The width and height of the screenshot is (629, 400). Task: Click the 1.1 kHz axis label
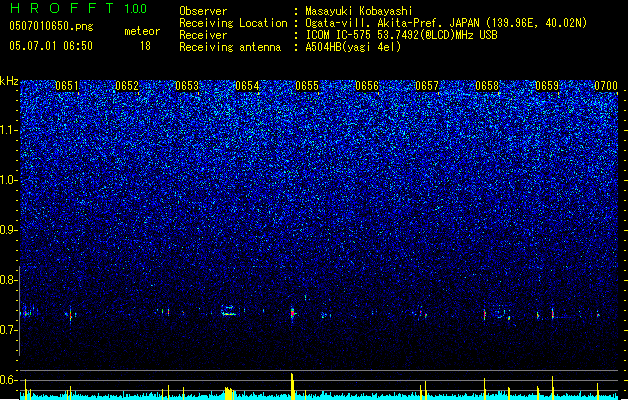pos(9,130)
